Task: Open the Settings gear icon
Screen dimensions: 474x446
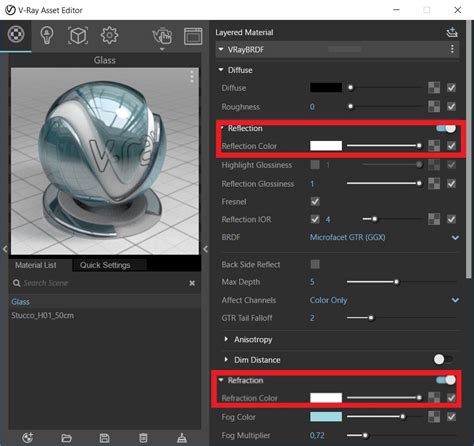Action: tap(109, 35)
